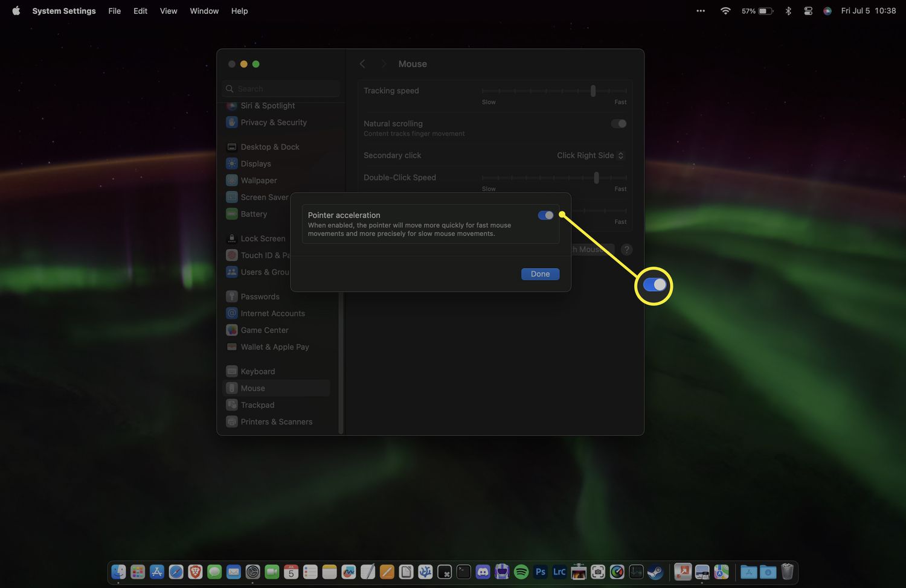
Task: Open the Help menu
Action: [x=240, y=11]
